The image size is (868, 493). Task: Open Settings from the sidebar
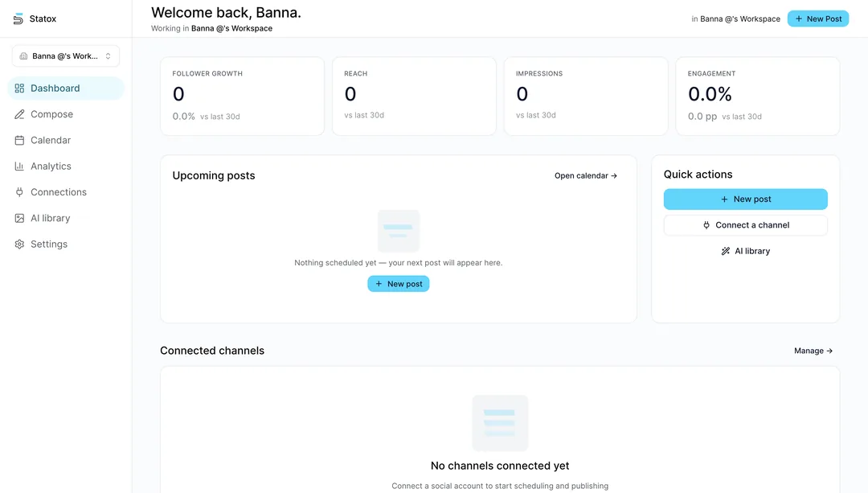click(x=66, y=244)
